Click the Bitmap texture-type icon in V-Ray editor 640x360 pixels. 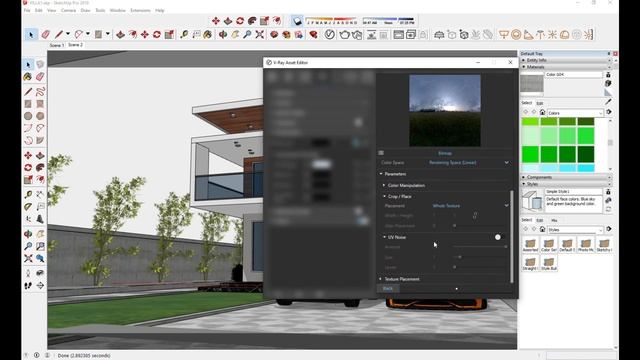[x=381, y=153]
